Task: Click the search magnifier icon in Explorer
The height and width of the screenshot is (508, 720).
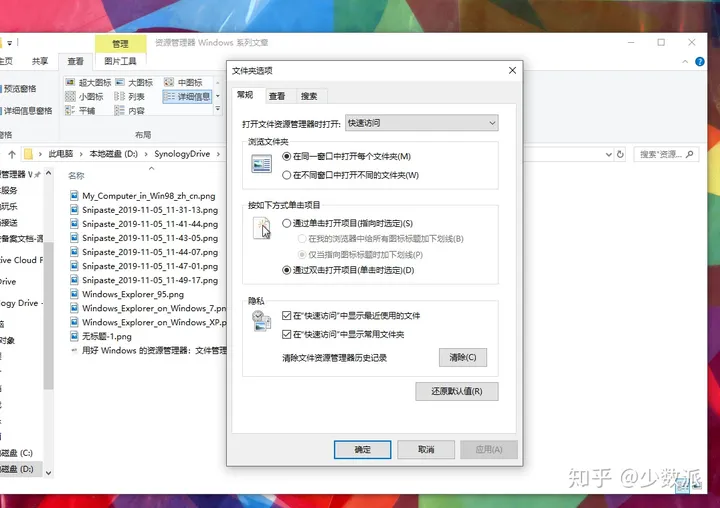Action: [x=689, y=154]
